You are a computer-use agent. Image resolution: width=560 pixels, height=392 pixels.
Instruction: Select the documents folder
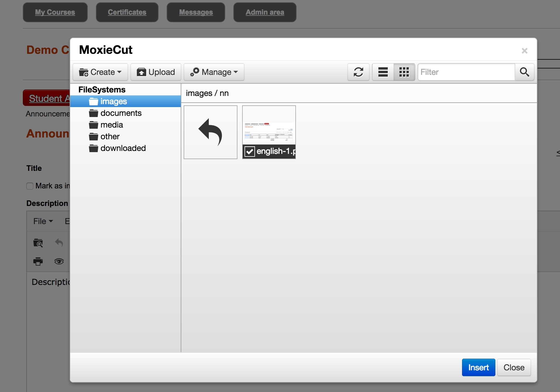click(121, 113)
